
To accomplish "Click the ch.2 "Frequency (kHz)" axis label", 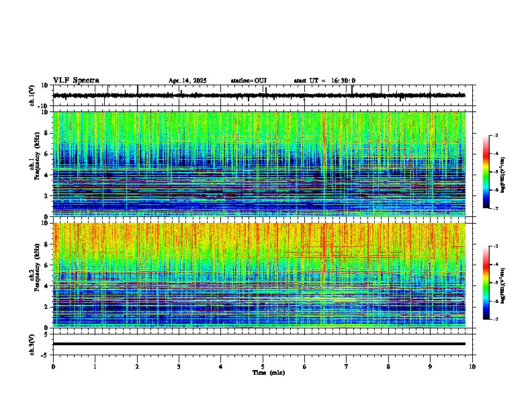I will pyautogui.click(x=37, y=267).
